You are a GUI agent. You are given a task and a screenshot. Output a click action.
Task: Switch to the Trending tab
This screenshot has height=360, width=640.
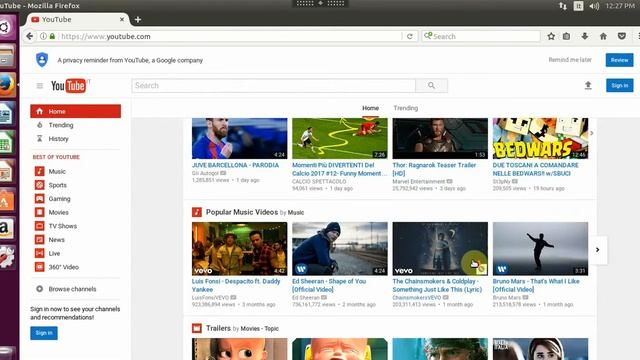pyautogui.click(x=406, y=108)
